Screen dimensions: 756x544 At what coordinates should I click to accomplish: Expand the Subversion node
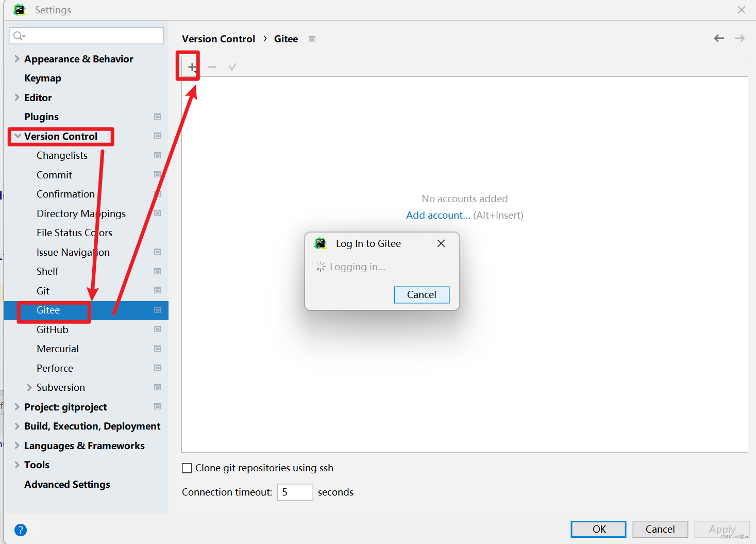(x=29, y=387)
